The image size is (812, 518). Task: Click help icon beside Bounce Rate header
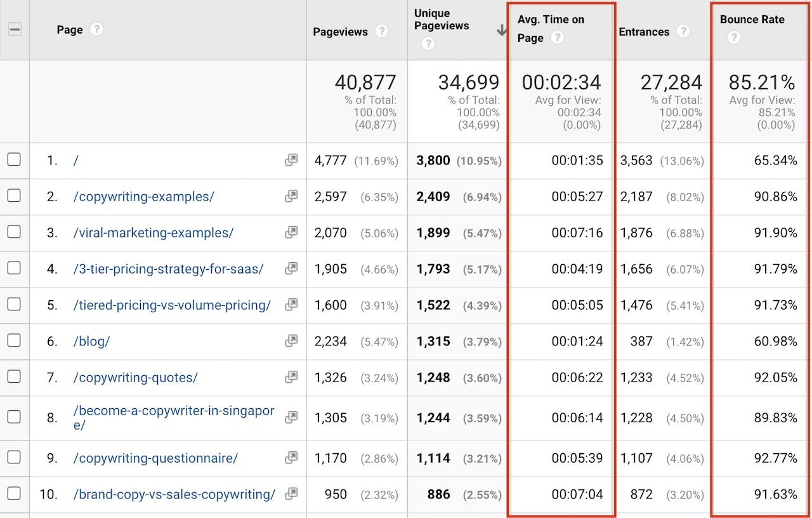[x=733, y=37]
